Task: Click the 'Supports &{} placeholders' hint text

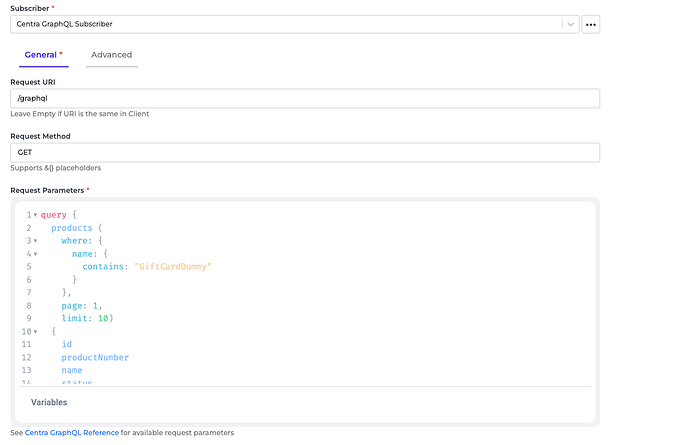Action: (x=56, y=168)
